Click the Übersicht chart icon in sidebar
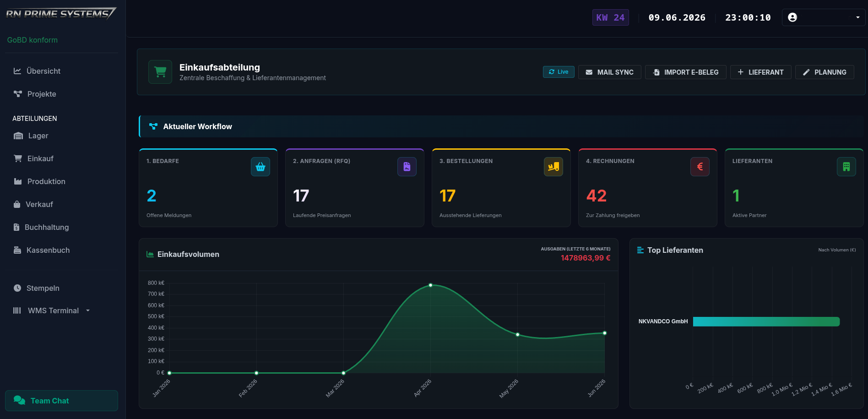This screenshot has height=419, width=868. click(17, 71)
